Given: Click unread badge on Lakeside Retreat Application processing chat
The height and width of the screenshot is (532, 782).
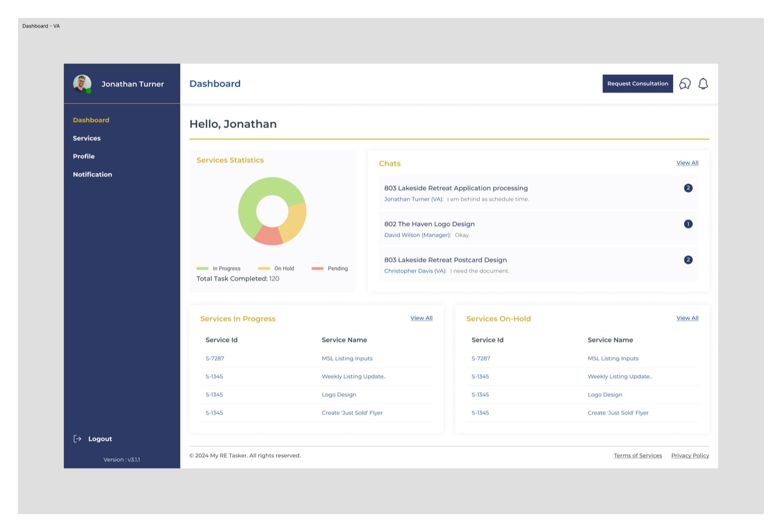Looking at the screenshot, I should coord(688,188).
